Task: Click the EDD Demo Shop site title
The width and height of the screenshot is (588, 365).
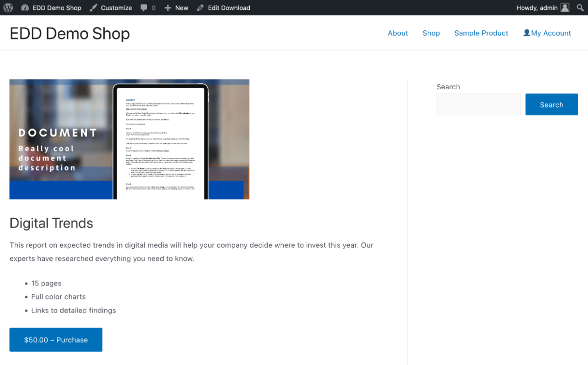Action: click(69, 33)
